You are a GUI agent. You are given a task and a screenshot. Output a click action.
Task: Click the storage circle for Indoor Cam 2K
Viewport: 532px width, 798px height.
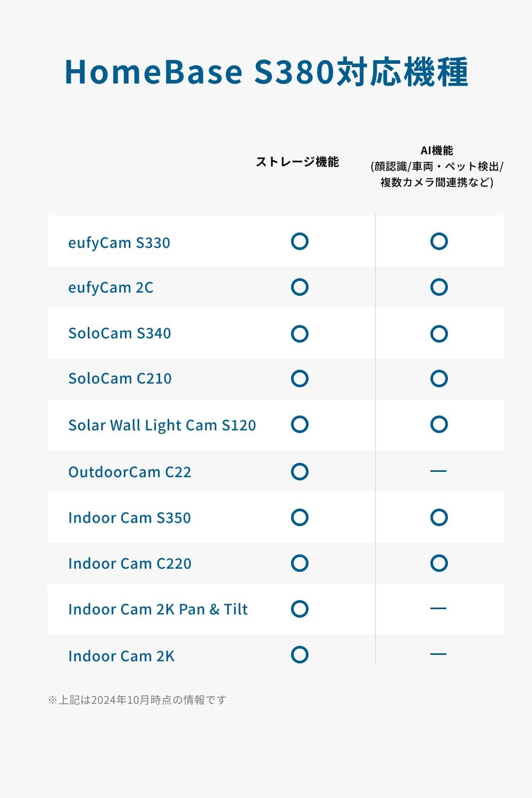pos(300,654)
